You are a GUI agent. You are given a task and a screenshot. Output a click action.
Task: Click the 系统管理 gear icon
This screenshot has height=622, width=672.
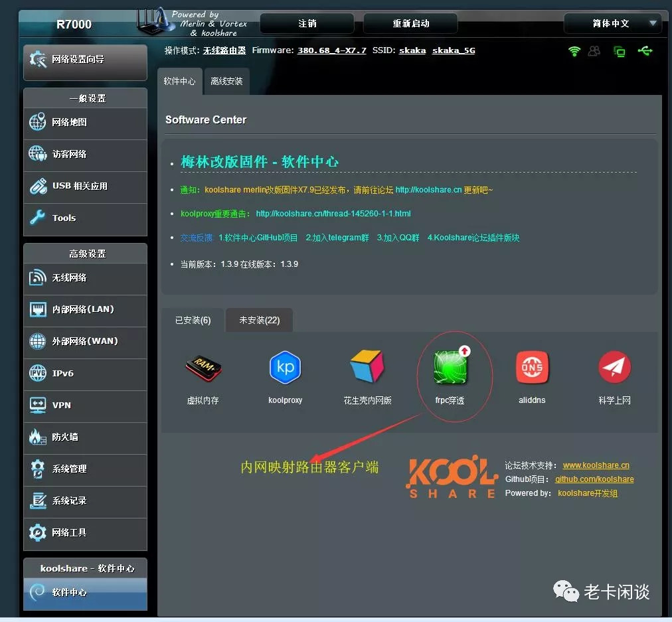37,468
